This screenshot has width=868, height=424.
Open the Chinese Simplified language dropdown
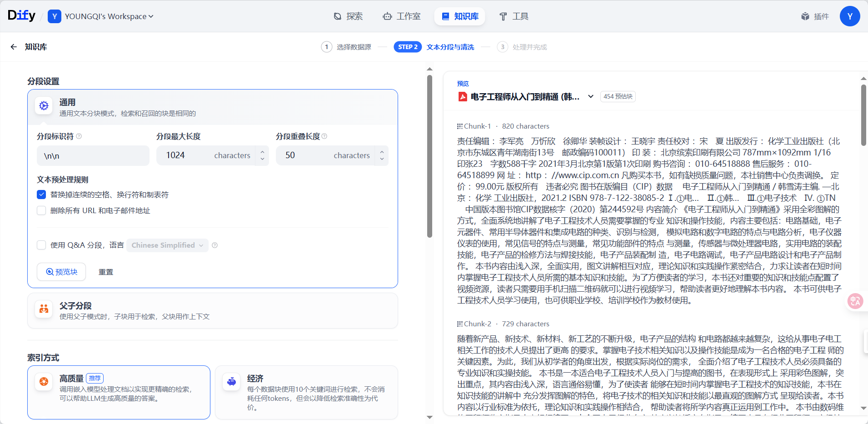click(x=166, y=245)
